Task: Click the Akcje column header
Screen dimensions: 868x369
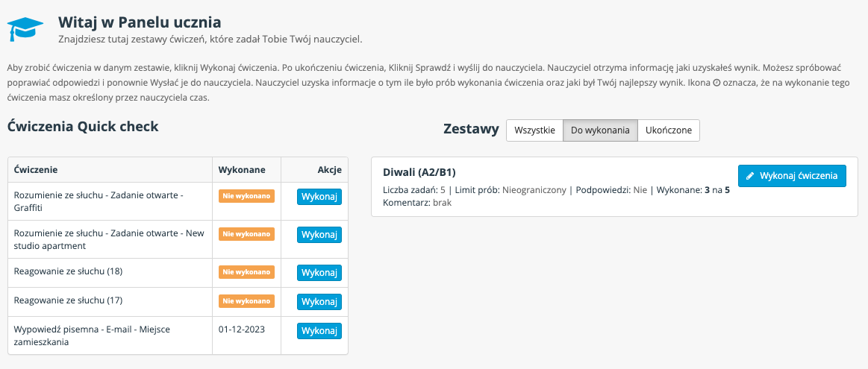Action: (x=329, y=170)
